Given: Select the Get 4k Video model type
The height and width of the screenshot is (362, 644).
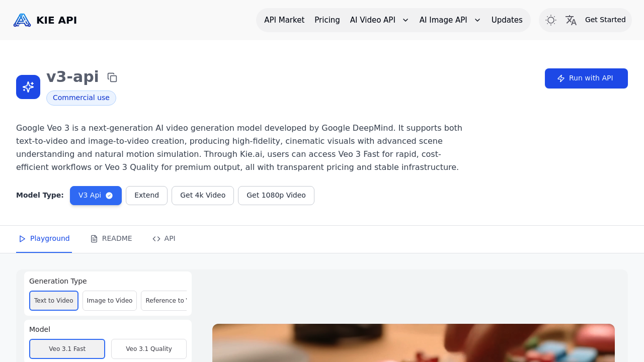Looking at the screenshot, I should (203, 196).
